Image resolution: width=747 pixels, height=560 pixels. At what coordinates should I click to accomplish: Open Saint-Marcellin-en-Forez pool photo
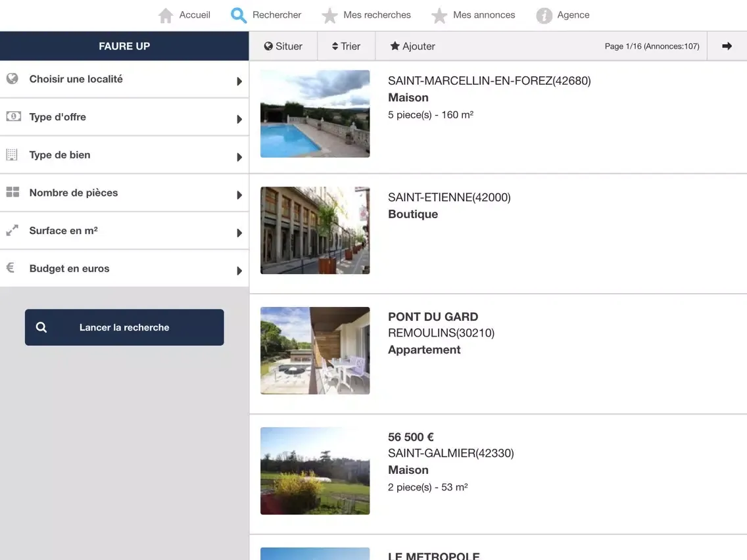click(315, 114)
